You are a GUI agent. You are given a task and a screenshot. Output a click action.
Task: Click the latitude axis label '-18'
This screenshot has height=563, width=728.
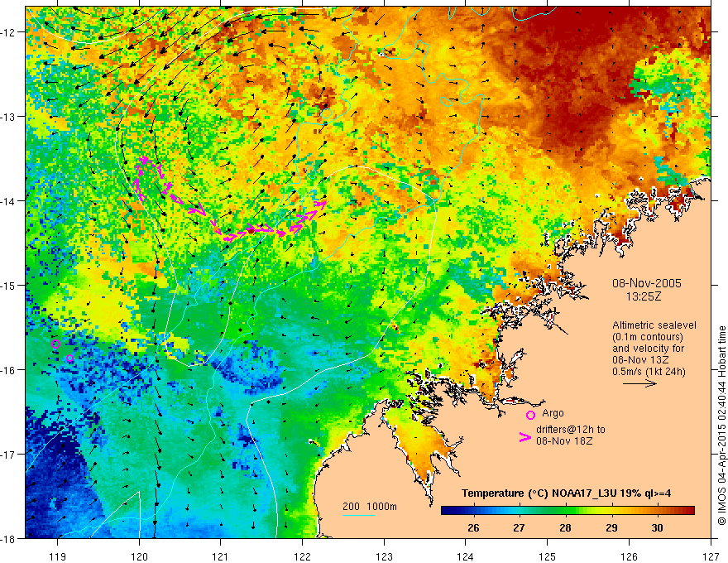pyautogui.click(x=8, y=538)
